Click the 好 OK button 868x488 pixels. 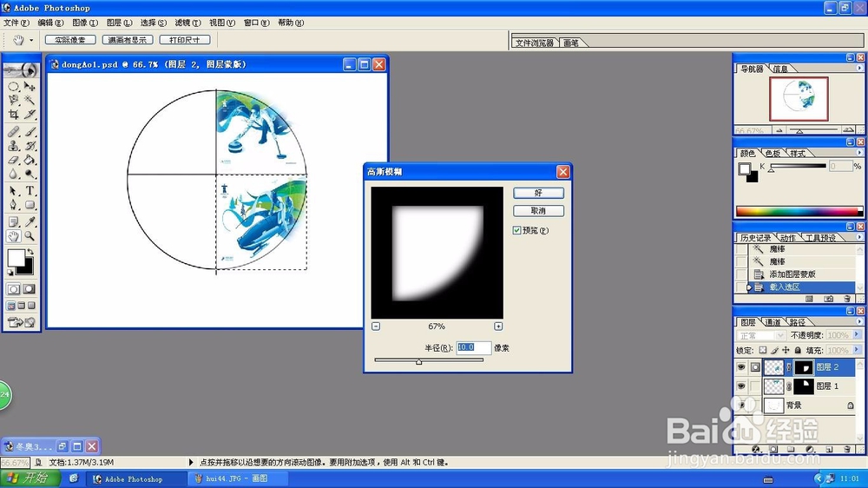pyautogui.click(x=538, y=193)
